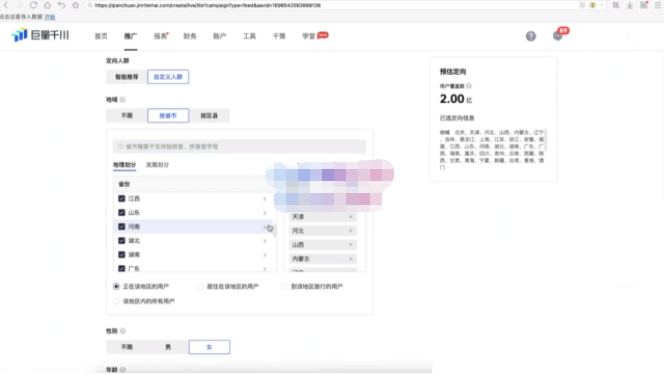666x375 pixels.
Task: Click the search icon in the province search box
Action: click(x=121, y=147)
